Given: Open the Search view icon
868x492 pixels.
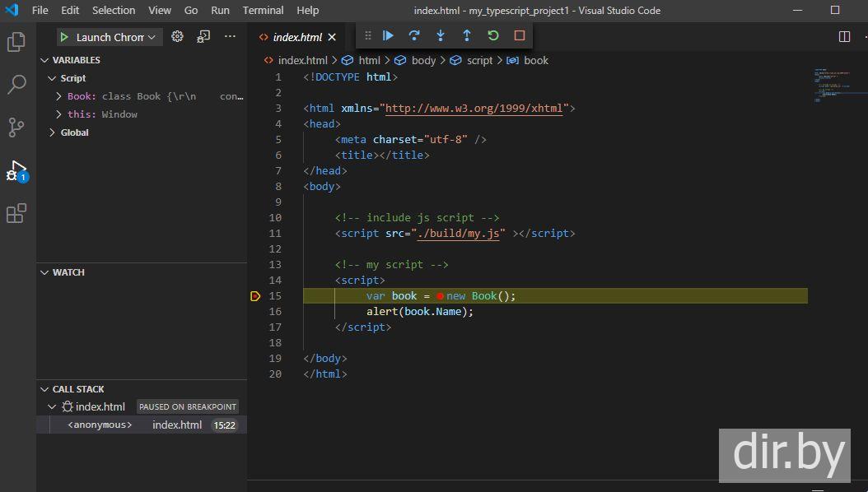Looking at the screenshot, I should 16,85.
